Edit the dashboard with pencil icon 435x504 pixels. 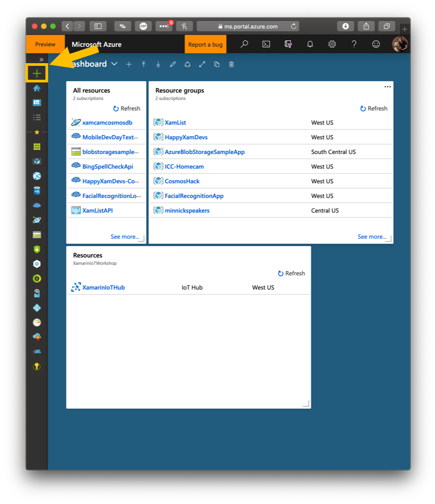173,64
